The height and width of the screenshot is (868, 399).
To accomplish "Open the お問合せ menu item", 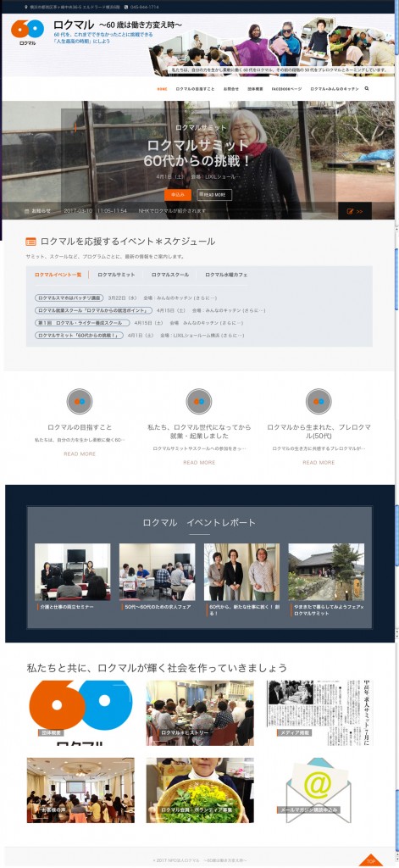I will click(x=231, y=88).
